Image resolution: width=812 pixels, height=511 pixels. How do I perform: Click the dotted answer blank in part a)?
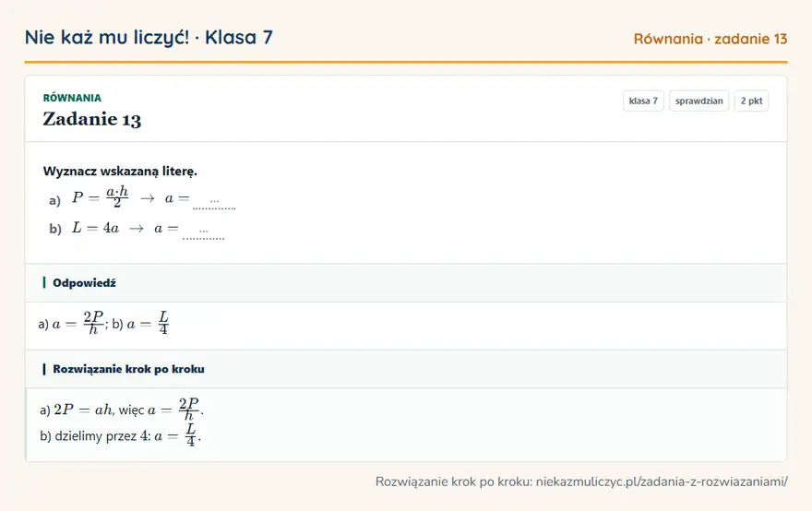click(214, 202)
